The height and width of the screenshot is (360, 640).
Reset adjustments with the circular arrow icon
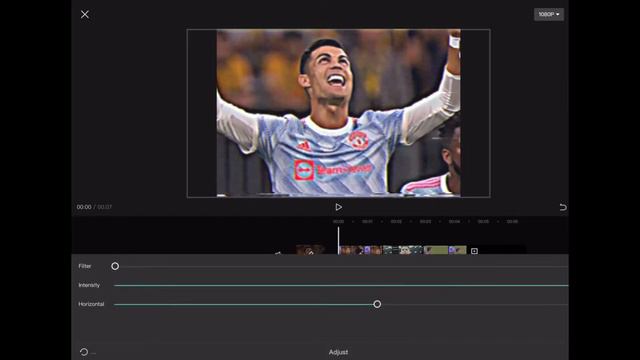pyautogui.click(x=84, y=352)
